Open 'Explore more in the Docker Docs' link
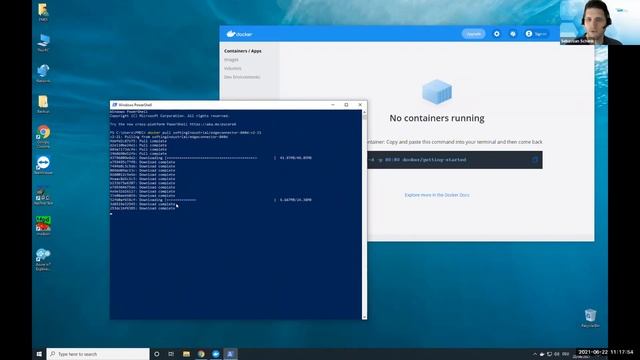640x360 pixels. (x=437, y=195)
